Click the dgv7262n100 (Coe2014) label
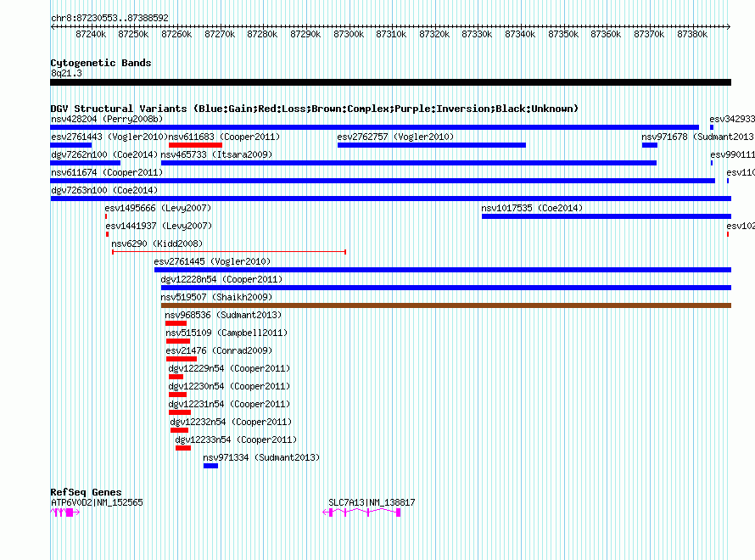 104,154
